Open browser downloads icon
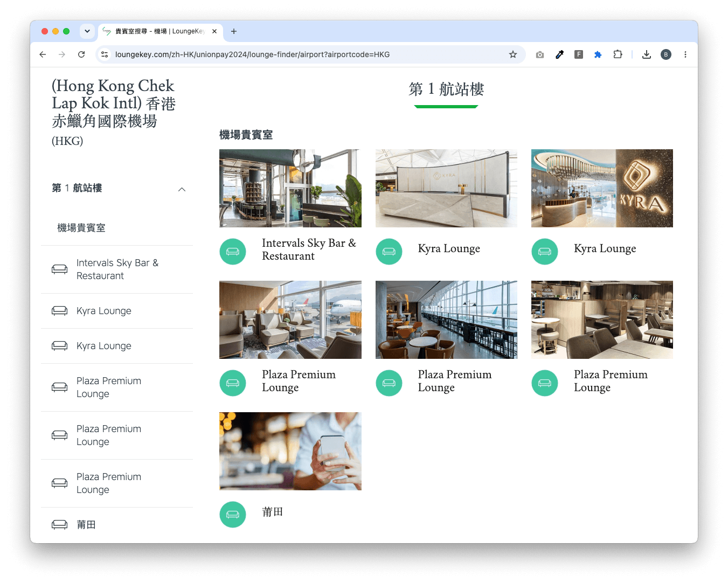728x583 pixels. click(x=647, y=54)
